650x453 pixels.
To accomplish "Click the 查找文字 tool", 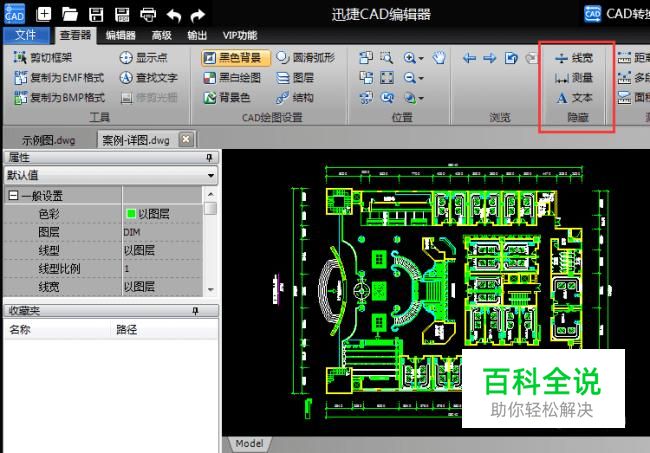I will (x=148, y=78).
